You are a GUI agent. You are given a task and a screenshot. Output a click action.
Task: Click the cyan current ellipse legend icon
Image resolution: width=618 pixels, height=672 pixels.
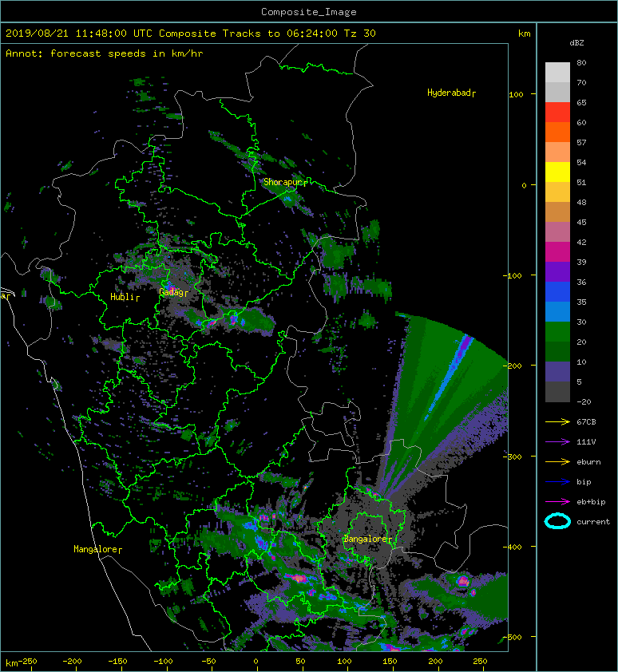coord(557,521)
